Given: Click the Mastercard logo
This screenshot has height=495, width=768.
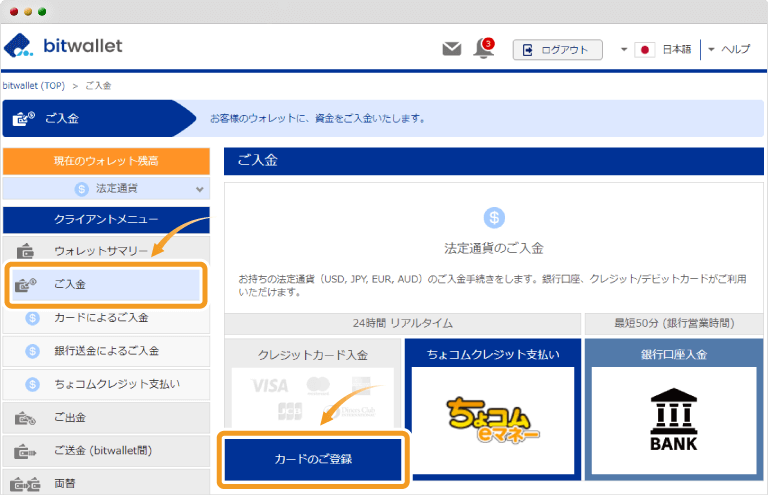Looking at the screenshot, I should click(318, 386).
